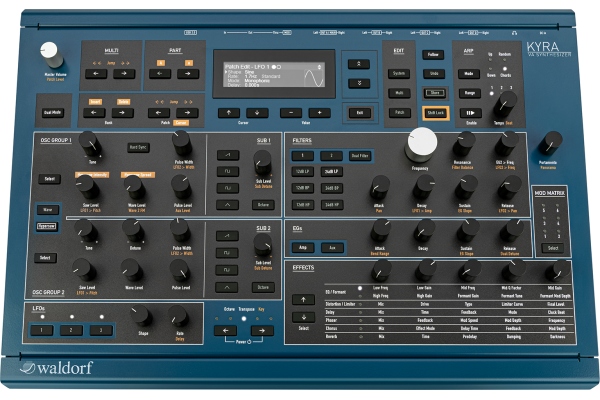Click the right arrow button under PART
The height and width of the screenshot is (400, 600).
[x=188, y=73]
